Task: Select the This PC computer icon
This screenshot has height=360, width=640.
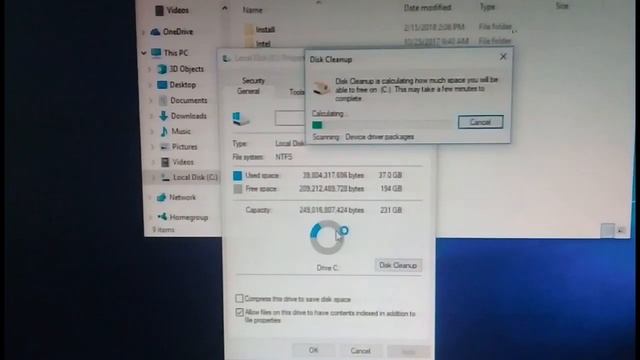Action: 156,53
